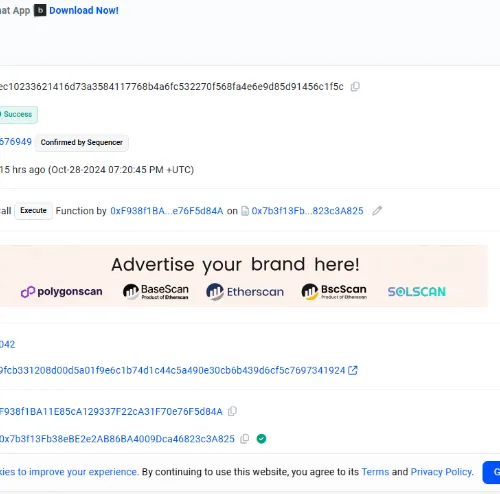Screen dimensions: 500x494
Task: Open external link icon next to L1 hash
Action: click(353, 370)
